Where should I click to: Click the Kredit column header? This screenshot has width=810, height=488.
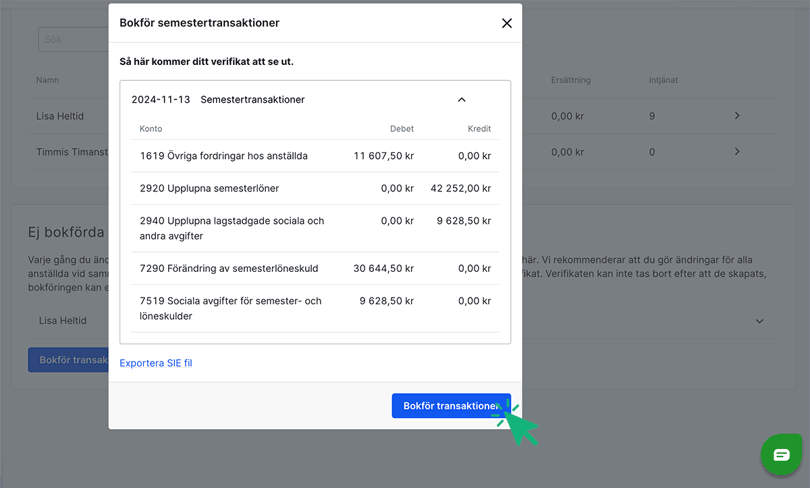pos(479,129)
